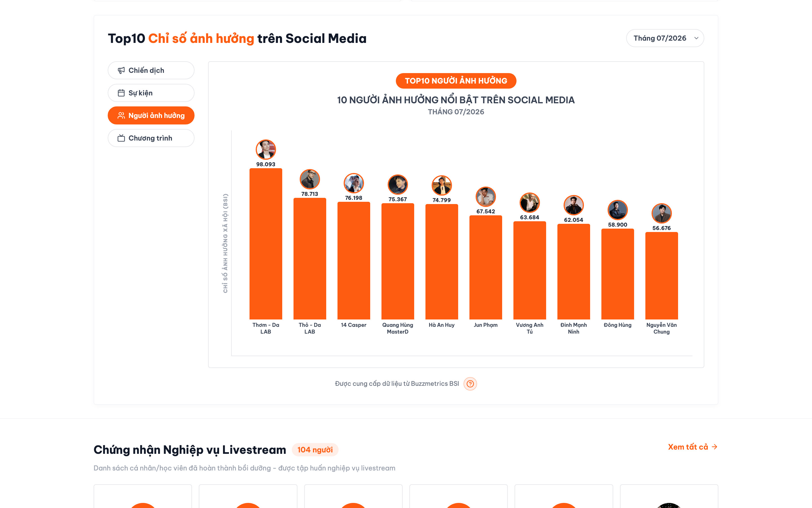Click the value 75.367
812x508 pixels.
[x=398, y=199]
